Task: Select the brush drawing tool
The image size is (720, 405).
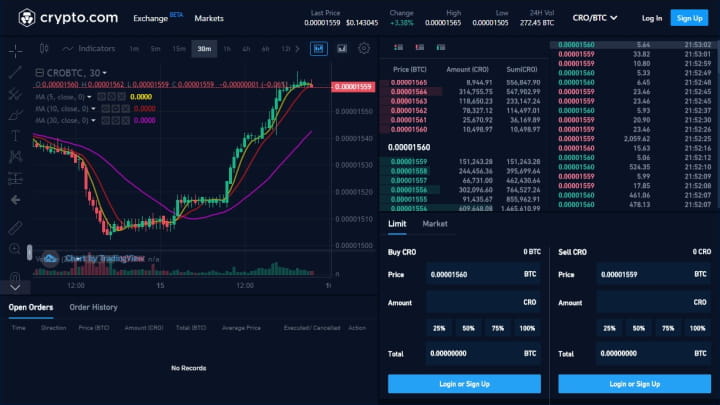Action: coord(15,115)
